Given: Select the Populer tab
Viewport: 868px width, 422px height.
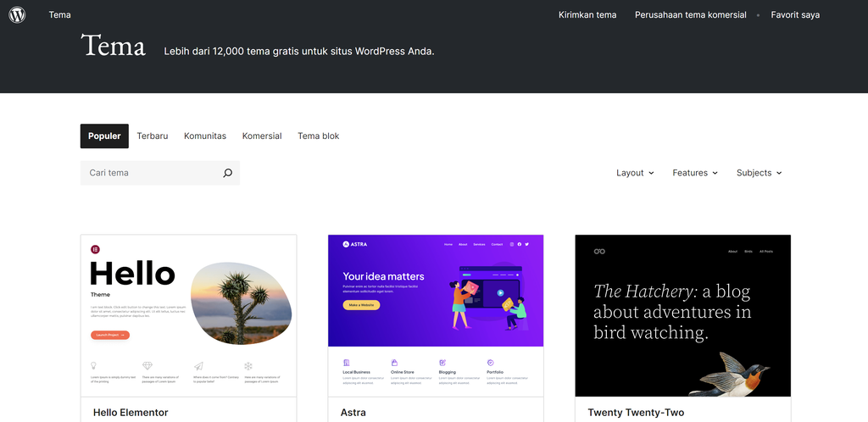Looking at the screenshot, I should 104,136.
